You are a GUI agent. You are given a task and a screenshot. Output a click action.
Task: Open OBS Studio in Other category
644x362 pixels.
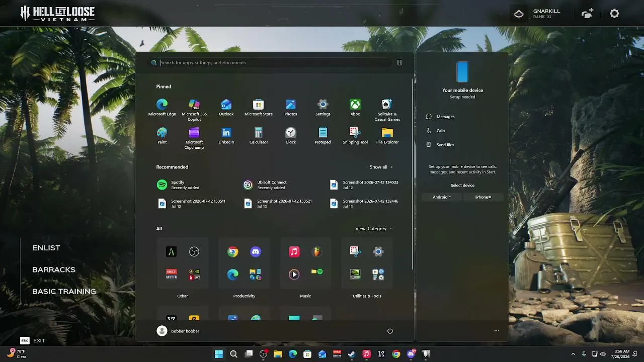(194, 251)
